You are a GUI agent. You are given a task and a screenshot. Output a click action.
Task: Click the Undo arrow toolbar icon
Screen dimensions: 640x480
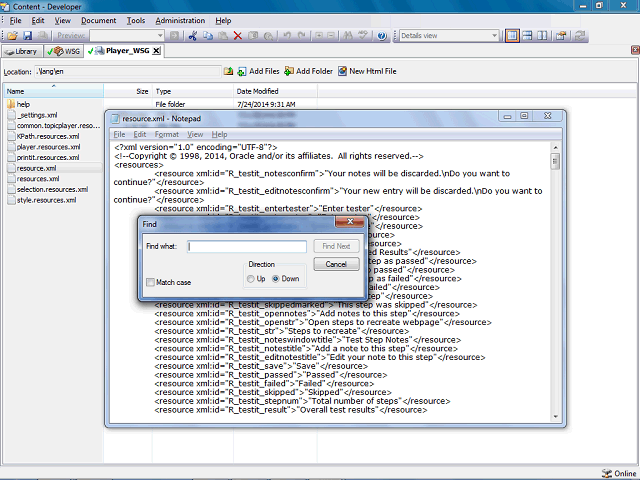pyautogui.click(x=287, y=36)
